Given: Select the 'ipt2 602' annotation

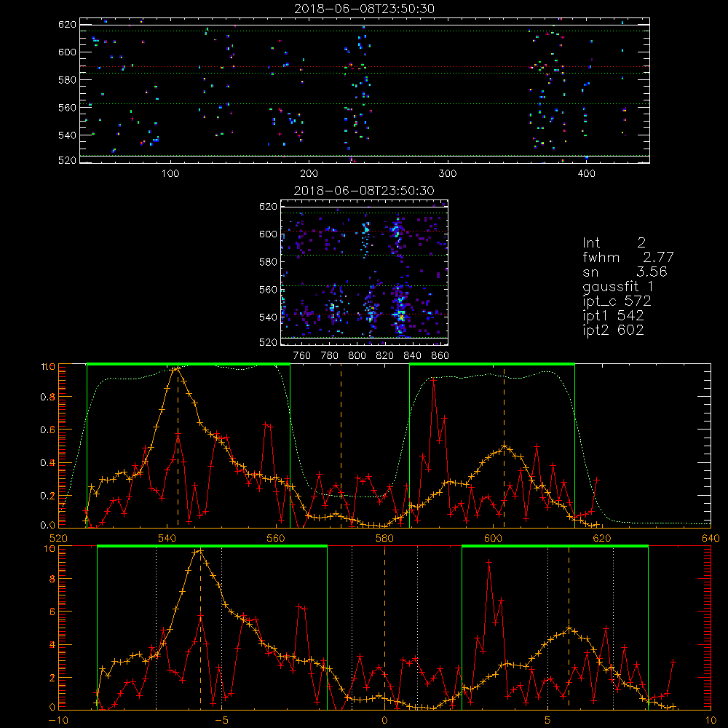Looking at the screenshot, I should (613, 330).
